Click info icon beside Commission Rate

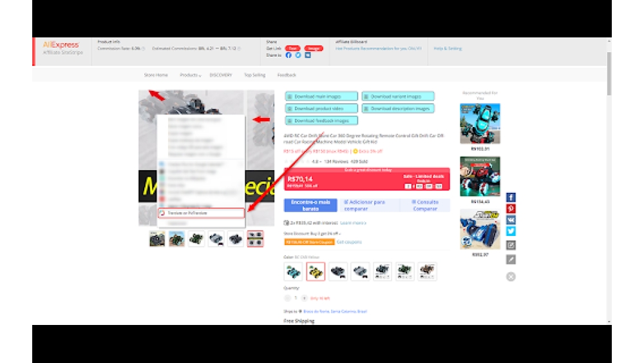click(144, 48)
